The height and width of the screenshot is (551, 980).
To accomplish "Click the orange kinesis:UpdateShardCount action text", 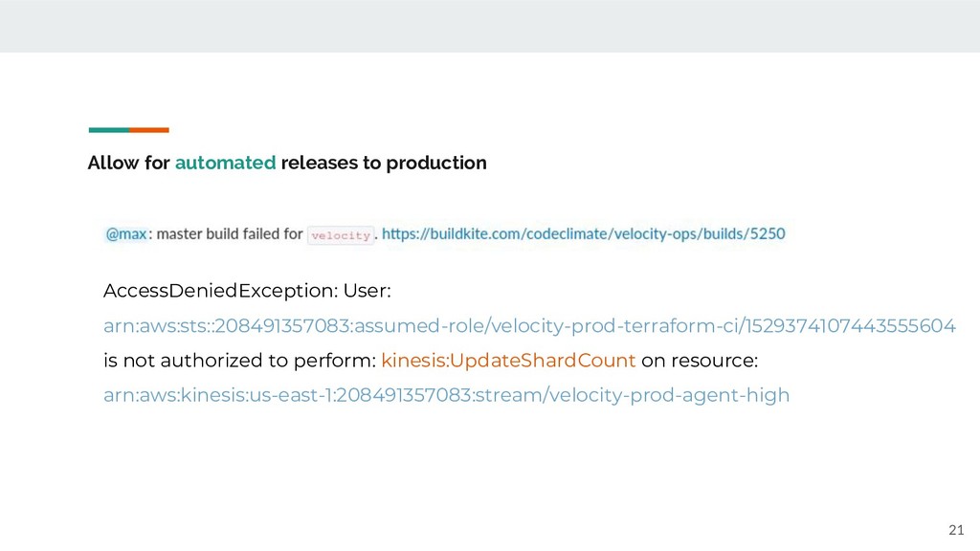I will point(508,361).
